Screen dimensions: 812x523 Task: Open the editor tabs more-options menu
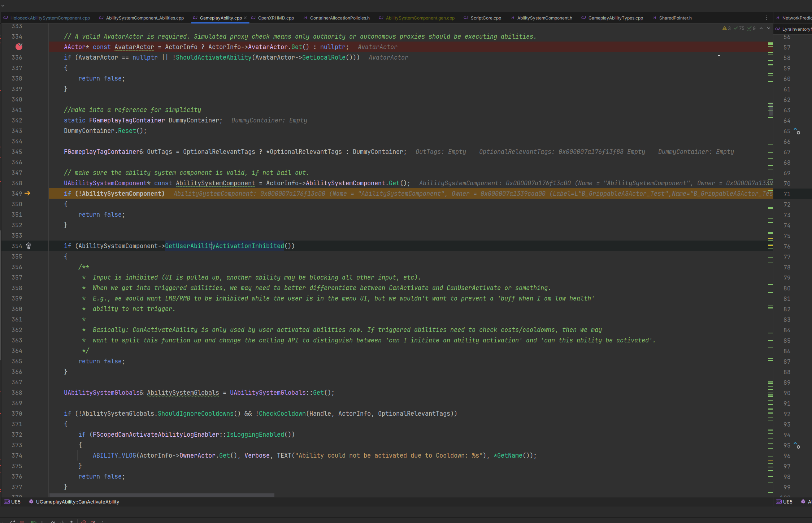coord(766,18)
